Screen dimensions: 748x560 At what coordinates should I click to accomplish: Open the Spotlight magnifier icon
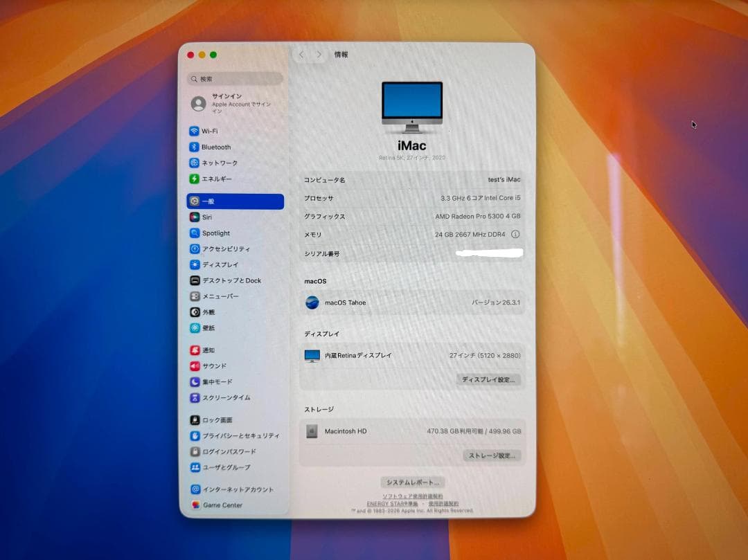195,233
